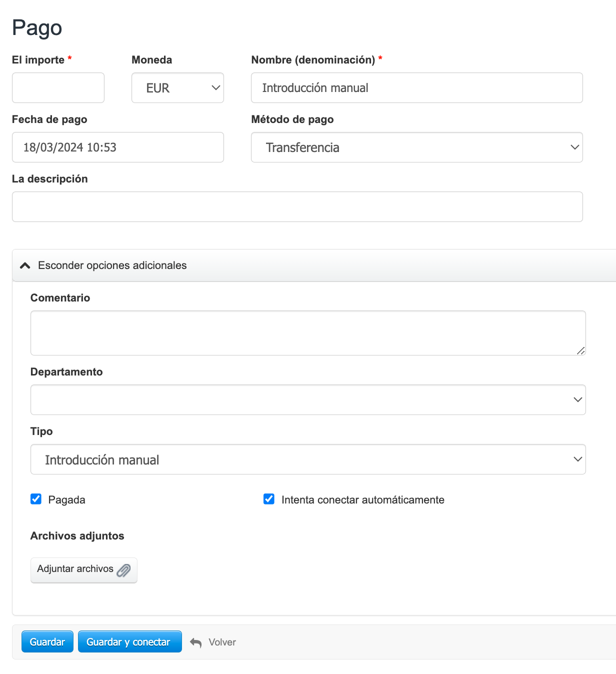Uncheck the Pagada checkbox
616x674 pixels.
point(36,499)
